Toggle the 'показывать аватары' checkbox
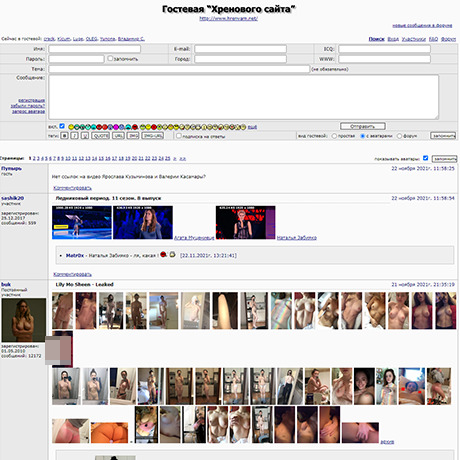The height and width of the screenshot is (460, 460). click(425, 158)
